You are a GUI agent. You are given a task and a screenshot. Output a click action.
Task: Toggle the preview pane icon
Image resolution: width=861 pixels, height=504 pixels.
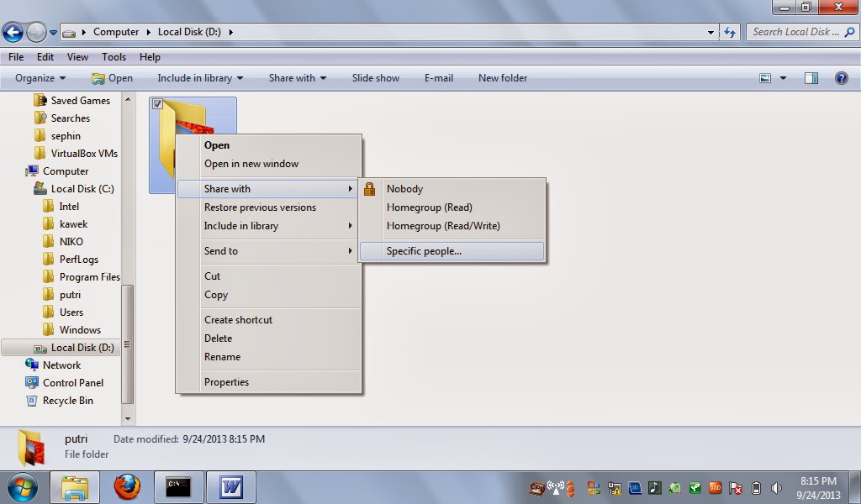pyautogui.click(x=811, y=78)
